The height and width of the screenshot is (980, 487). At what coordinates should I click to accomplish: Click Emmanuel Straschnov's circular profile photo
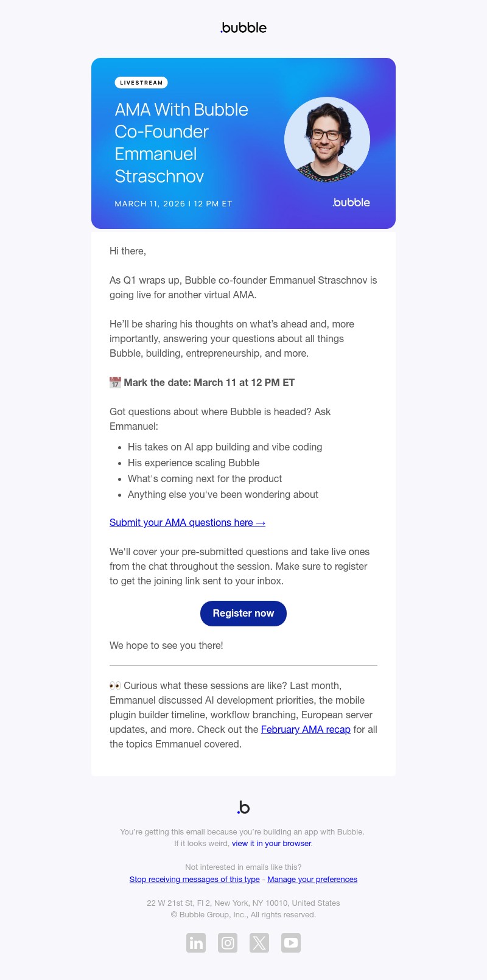point(327,139)
